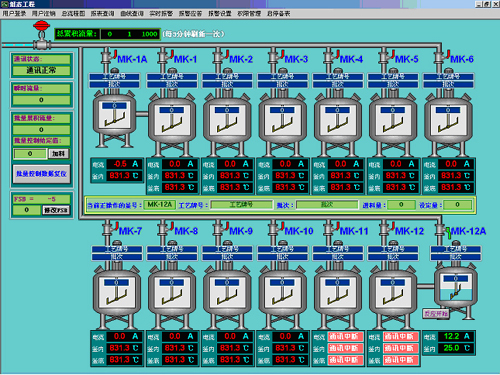Click the 批量控制数据复位 reset button
Image resolution: width=500 pixels, height=375 pixels.
pyautogui.click(x=42, y=174)
